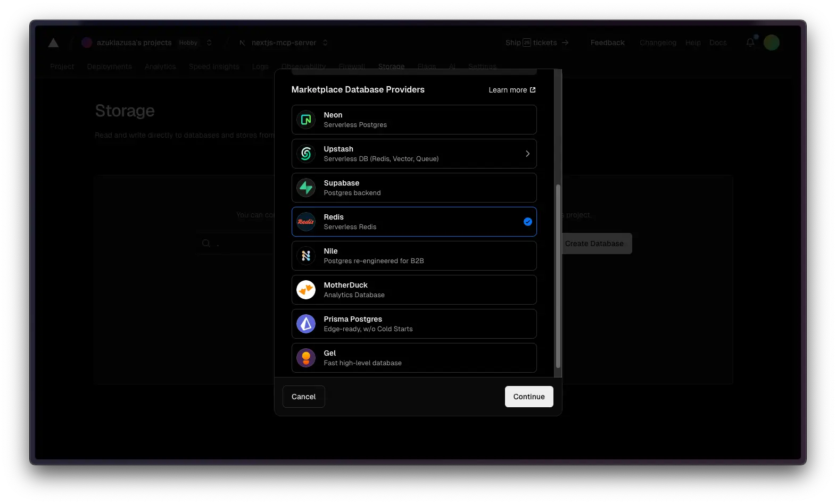Click the Cancel button
Screen dimensions: 836x504
point(304,397)
